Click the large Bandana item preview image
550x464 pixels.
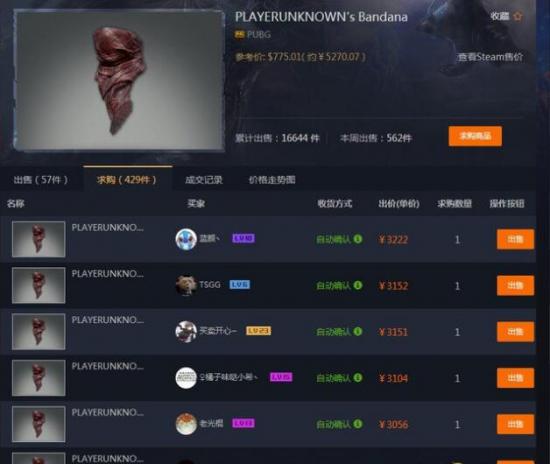[x=119, y=81]
